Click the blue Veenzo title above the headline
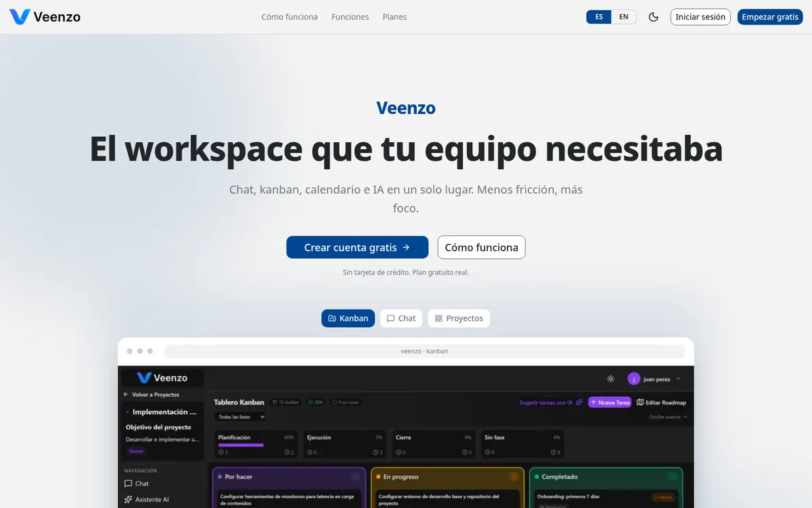The height and width of the screenshot is (508, 812). point(406,108)
